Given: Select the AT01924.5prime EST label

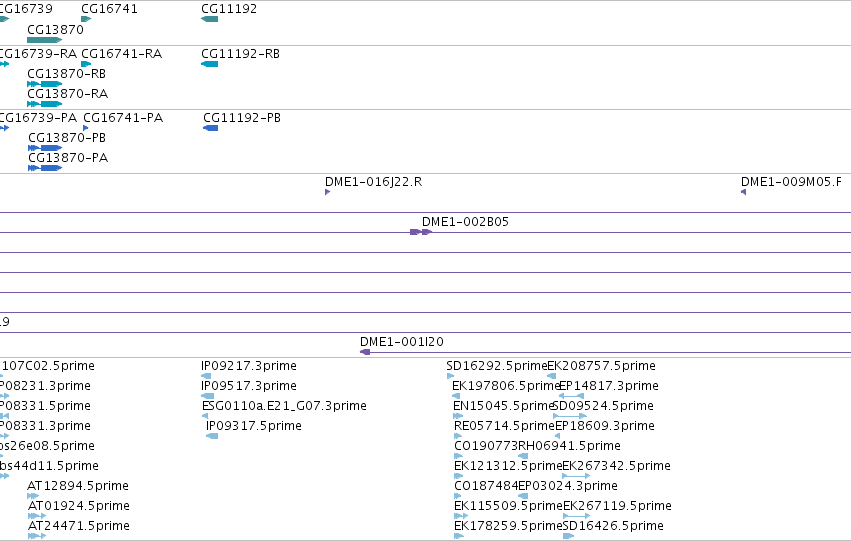Looking at the screenshot, I should 79,506.
